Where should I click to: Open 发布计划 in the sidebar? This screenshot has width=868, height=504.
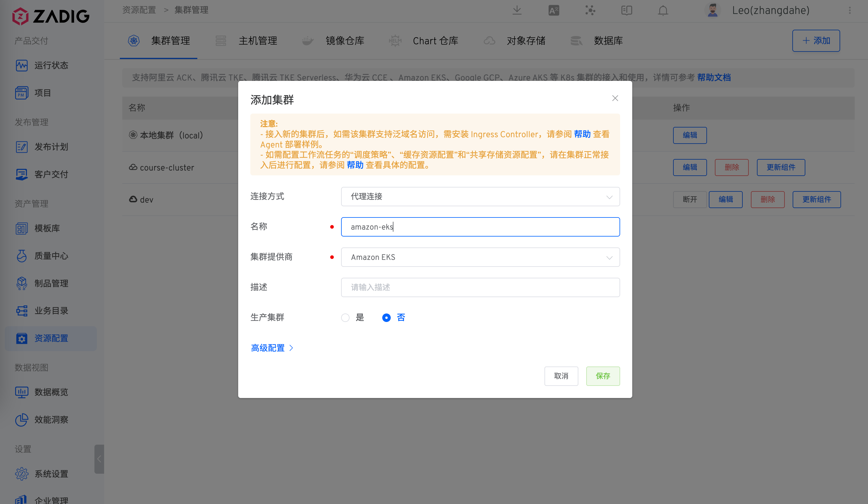pos(42,147)
